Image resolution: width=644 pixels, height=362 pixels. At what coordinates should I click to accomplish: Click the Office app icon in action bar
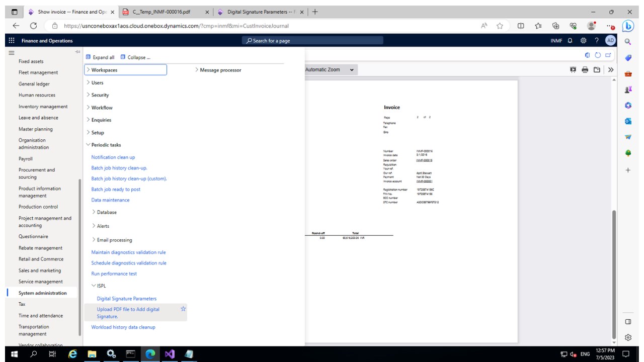pos(588,55)
